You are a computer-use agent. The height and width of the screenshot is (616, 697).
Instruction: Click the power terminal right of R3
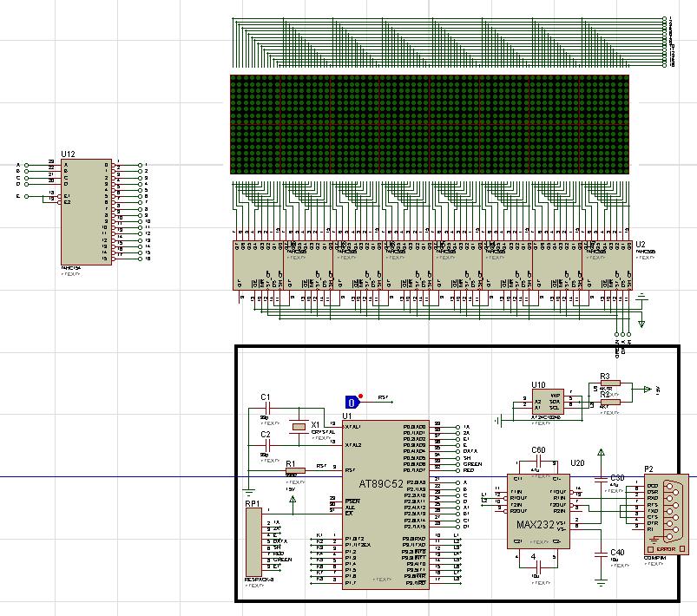(648, 390)
